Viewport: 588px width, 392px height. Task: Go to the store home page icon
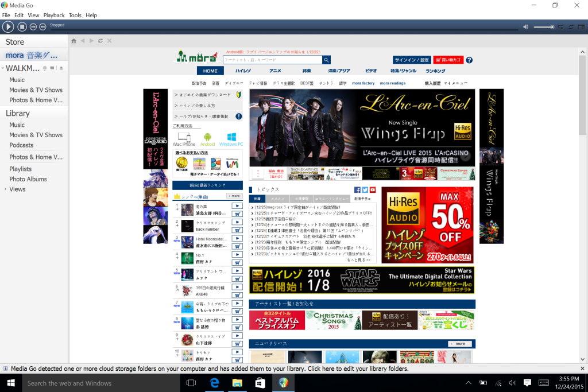click(x=74, y=41)
